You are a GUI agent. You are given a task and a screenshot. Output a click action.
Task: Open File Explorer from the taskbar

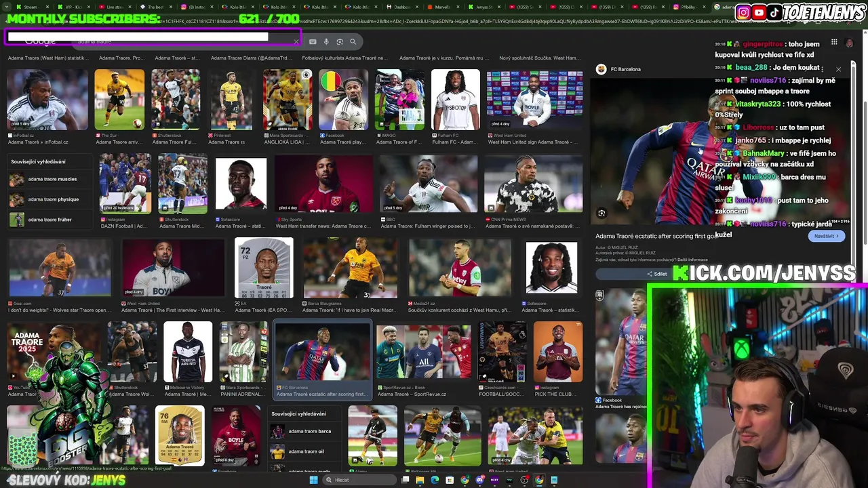[x=420, y=480]
